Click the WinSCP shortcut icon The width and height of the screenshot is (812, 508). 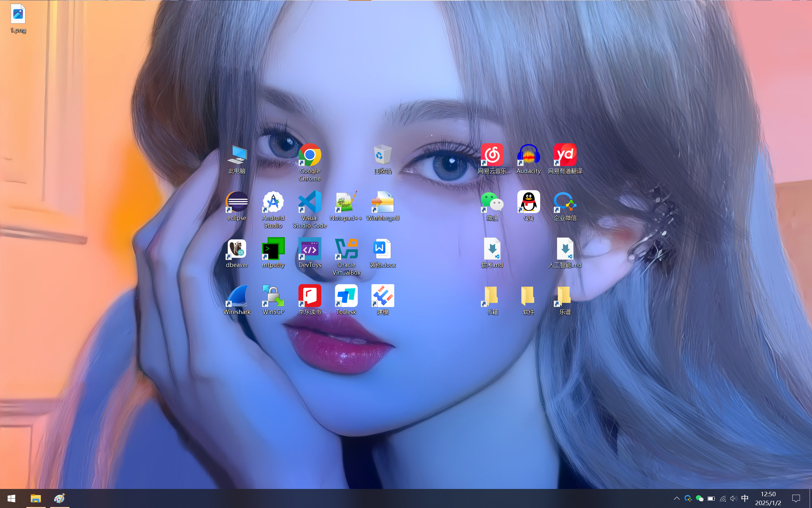[x=273, y=300]
